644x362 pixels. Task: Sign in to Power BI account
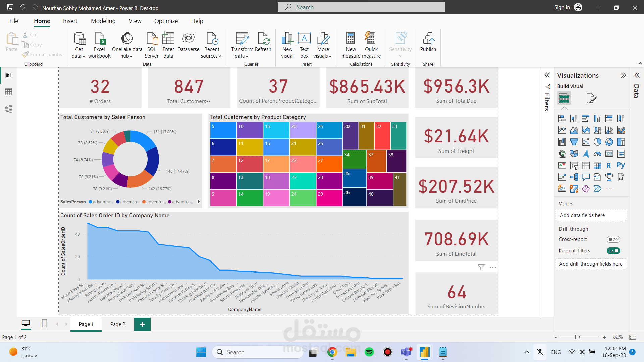tap(568, 7)
